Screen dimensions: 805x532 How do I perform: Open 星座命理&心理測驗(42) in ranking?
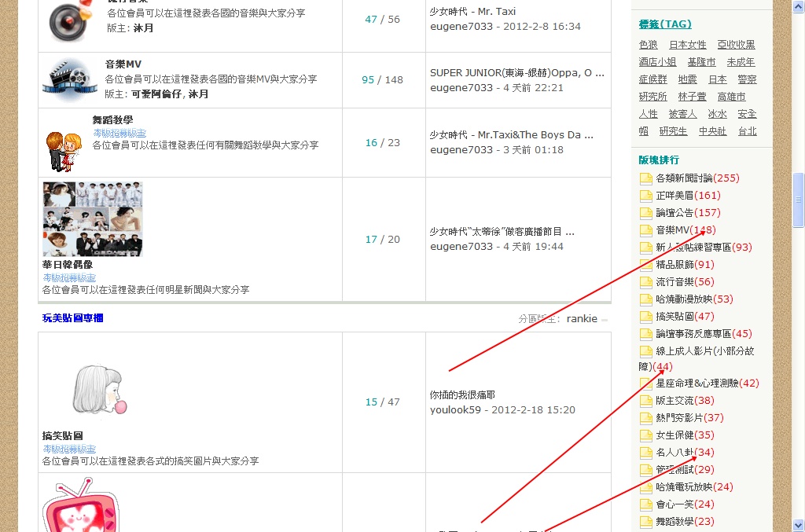[x=708, y=383]
